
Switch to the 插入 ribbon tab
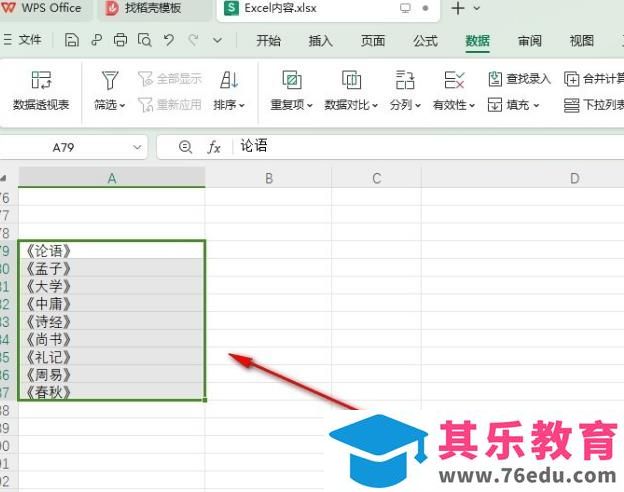320,41
